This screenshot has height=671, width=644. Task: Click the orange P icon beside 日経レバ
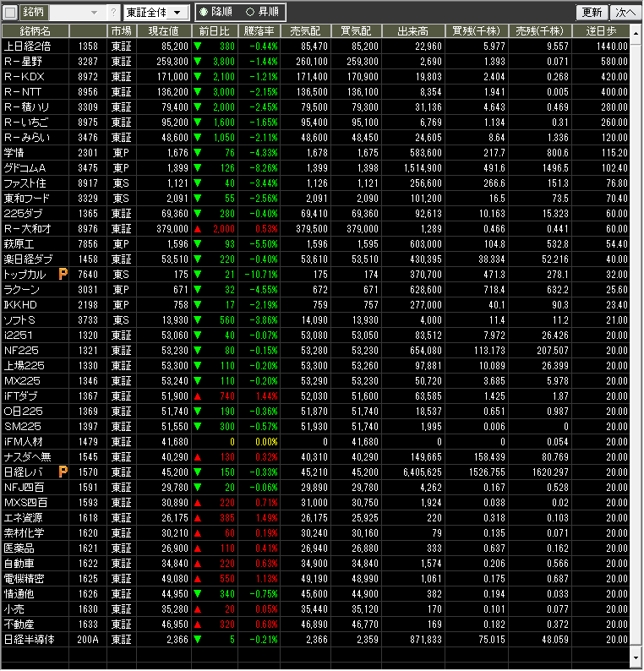point(63,471)
